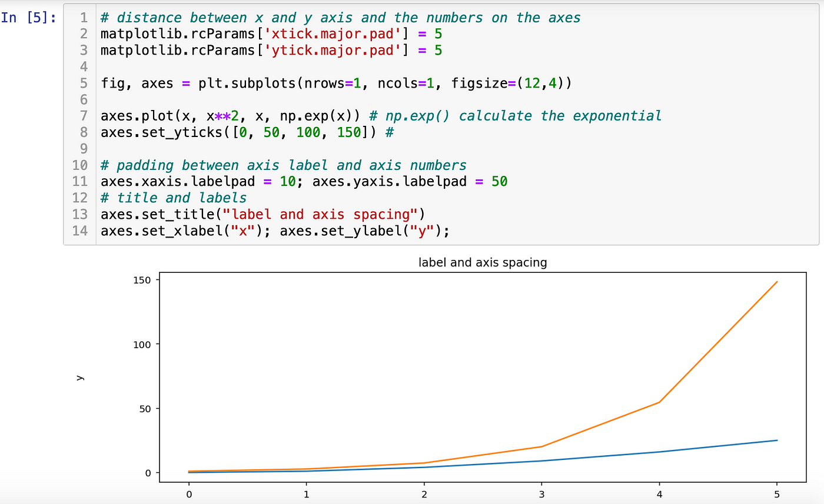Viewport: 824px width, 504px height.
Task: Click the axes.set_ylabel("y") call
Action: (x=361, y=231)
